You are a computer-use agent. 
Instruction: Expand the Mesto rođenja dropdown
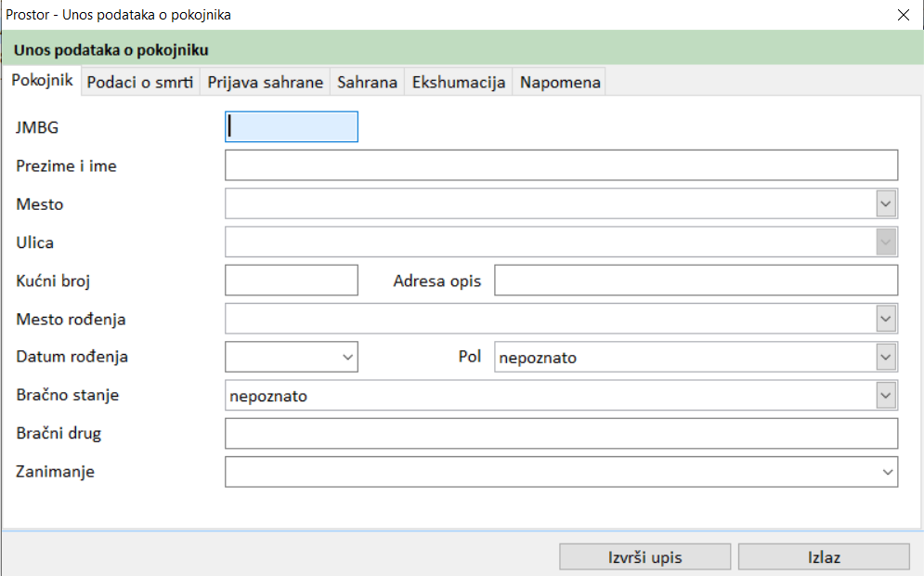(x=886, y=319)
